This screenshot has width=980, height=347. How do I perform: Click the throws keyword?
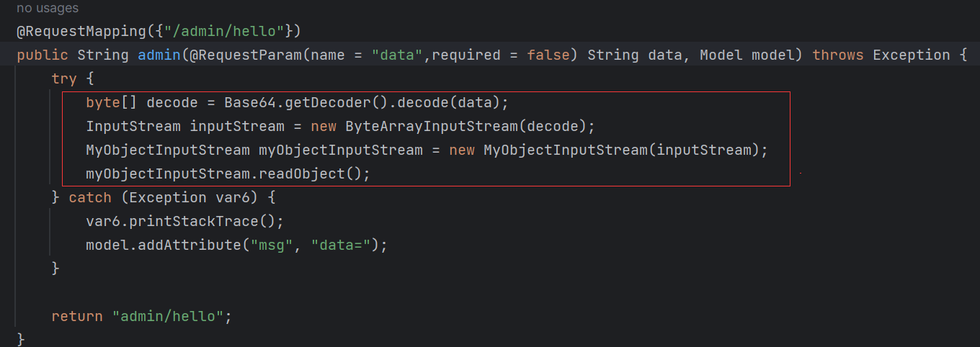(x=838, y=55)
